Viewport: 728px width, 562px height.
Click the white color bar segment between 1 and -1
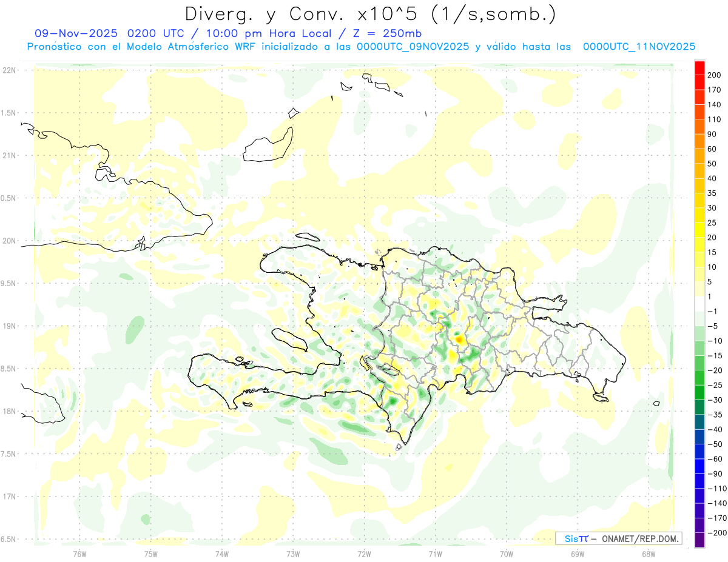[x=699, y=304]
